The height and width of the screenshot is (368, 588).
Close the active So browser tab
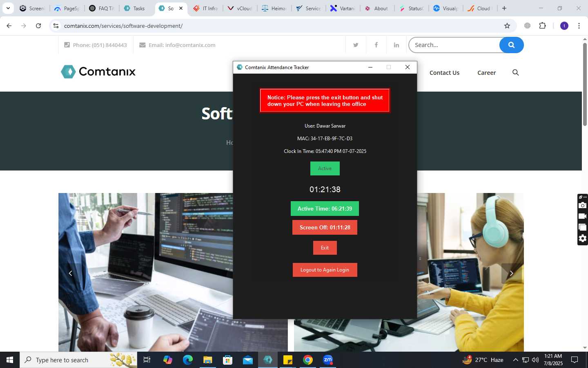(x=181, y=8)
